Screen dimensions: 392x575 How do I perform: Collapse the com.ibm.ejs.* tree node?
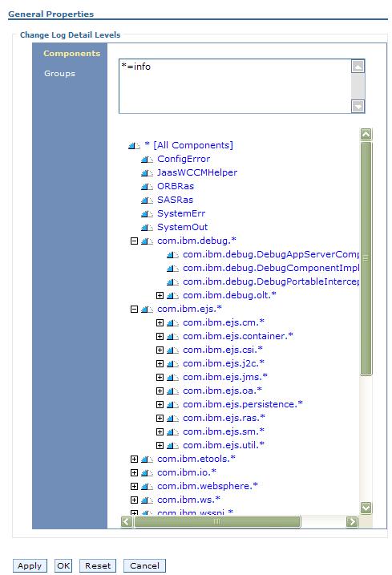click(x=134, y=309)
